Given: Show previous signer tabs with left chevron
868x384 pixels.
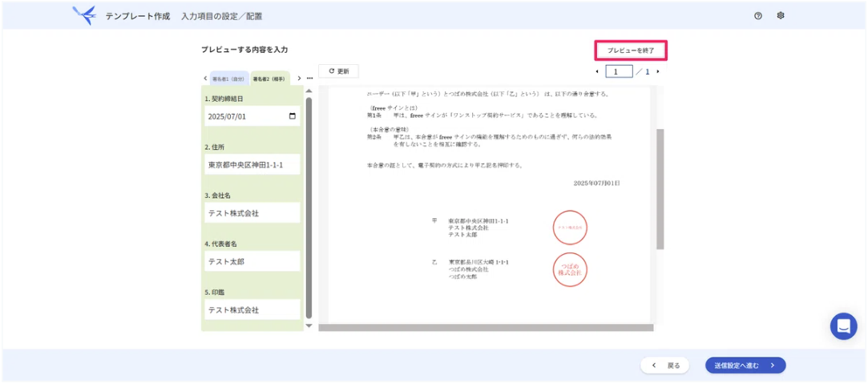Looking at the screenshot, I should tap(205, 79).
